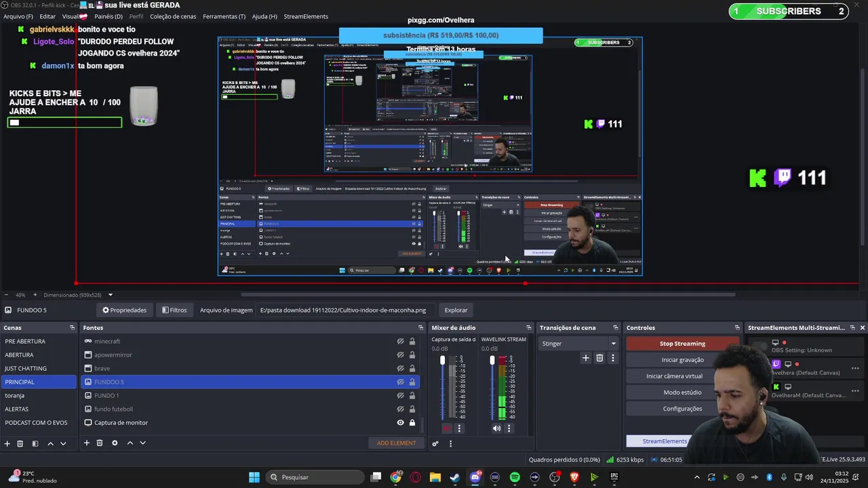The width and height of the screenshot is (868, 488).
Task: Mute WAVELINK STREAM speaker icon
Action: point(496,428)
